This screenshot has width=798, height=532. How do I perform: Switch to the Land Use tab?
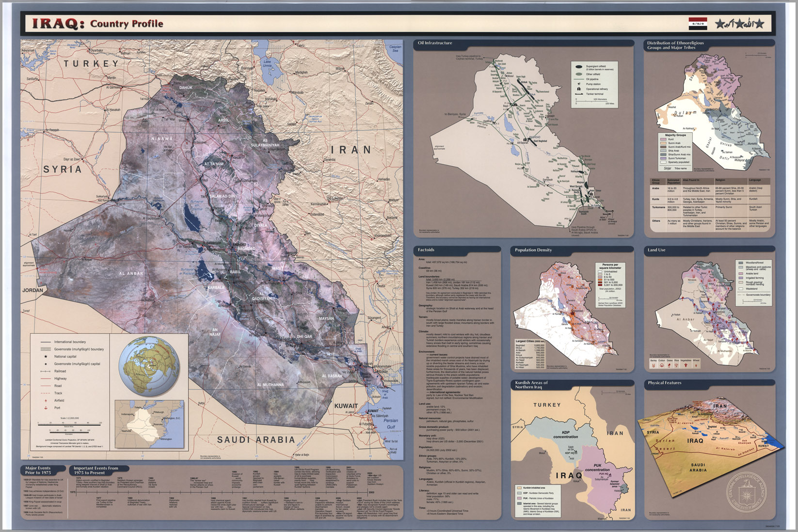(x=656, y=250)
